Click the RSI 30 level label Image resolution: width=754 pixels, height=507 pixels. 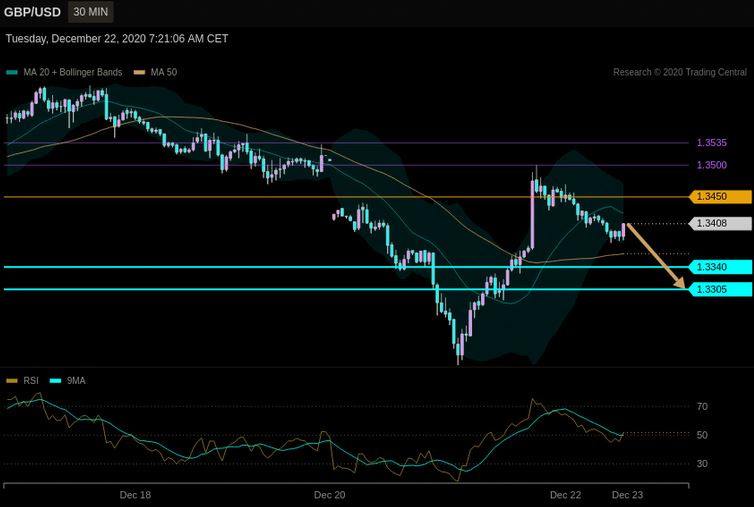point(702,464)
